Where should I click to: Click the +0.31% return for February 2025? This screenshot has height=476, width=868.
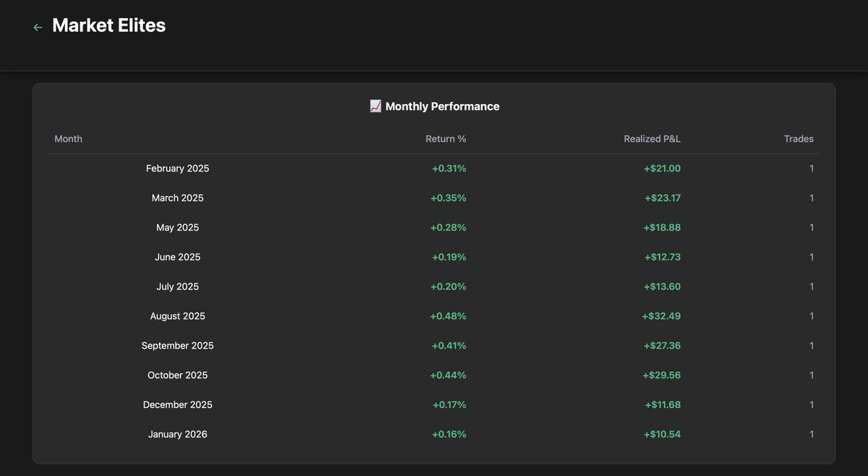click(x=449, y=169)
